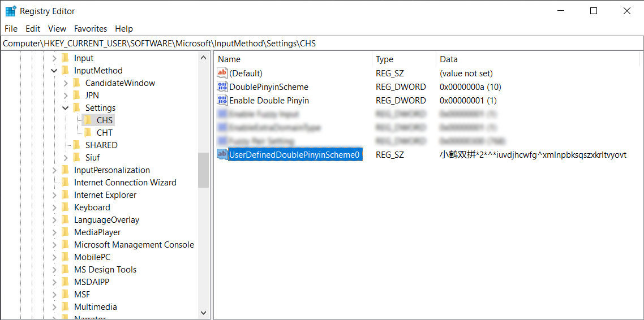Select the SHARED registry key

101,145
